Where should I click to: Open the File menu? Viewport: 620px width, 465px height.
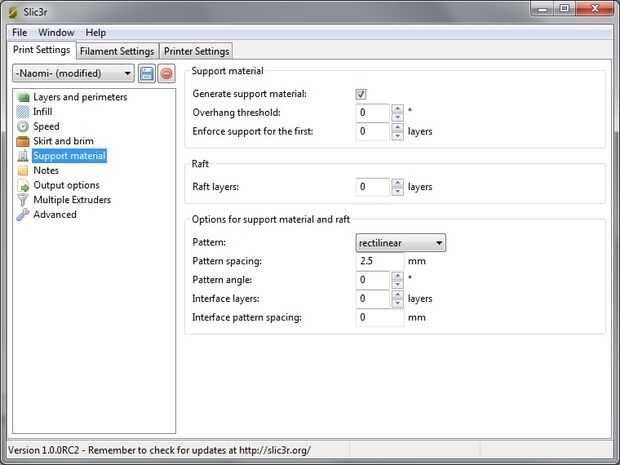coord(19,32)
